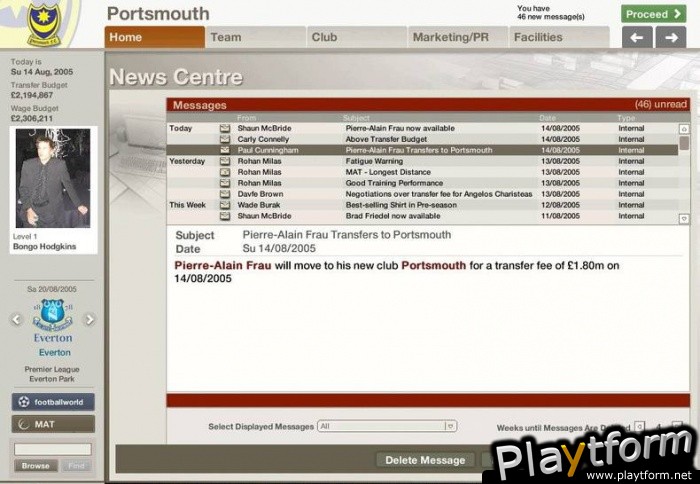The width and height of the screenshot is (700, 484).
Task: Click 'You have 46 new message(s)' notice
Action: [550, 13]
